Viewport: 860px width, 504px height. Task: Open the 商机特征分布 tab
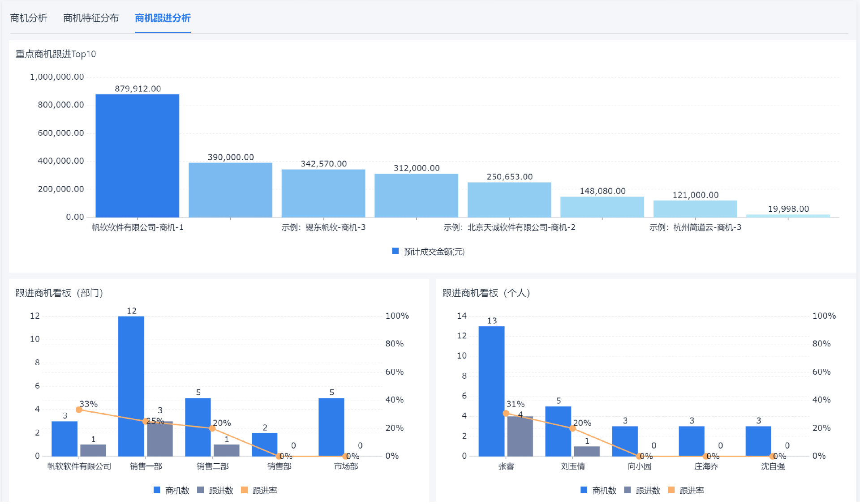[x=91, y=18]
